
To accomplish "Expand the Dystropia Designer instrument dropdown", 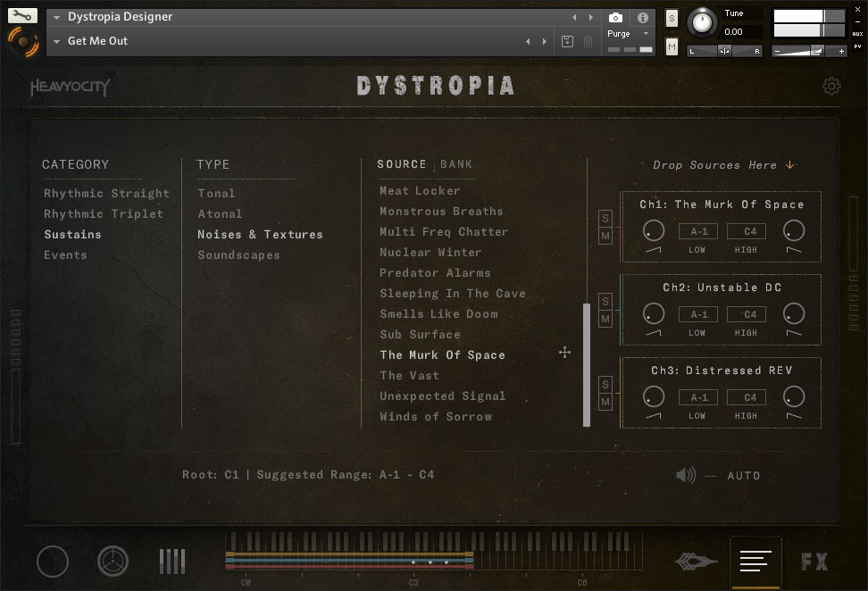I will pos(57,17).
